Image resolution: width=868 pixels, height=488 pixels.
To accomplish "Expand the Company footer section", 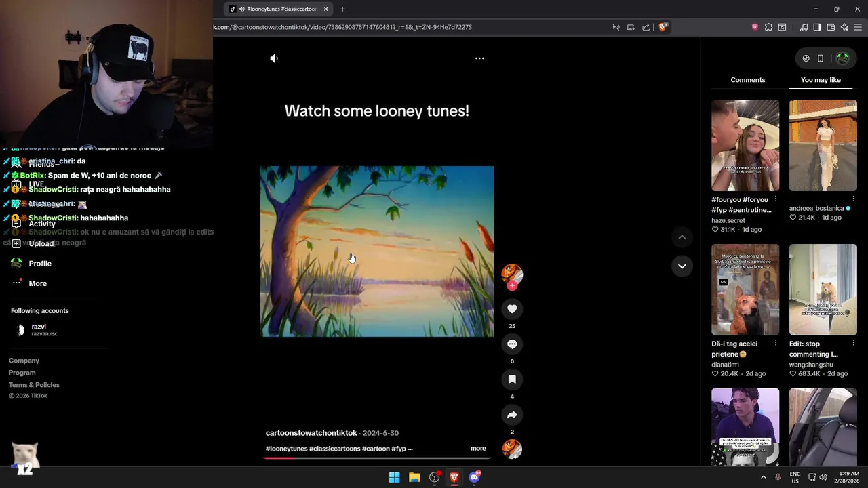I will 24,361.
